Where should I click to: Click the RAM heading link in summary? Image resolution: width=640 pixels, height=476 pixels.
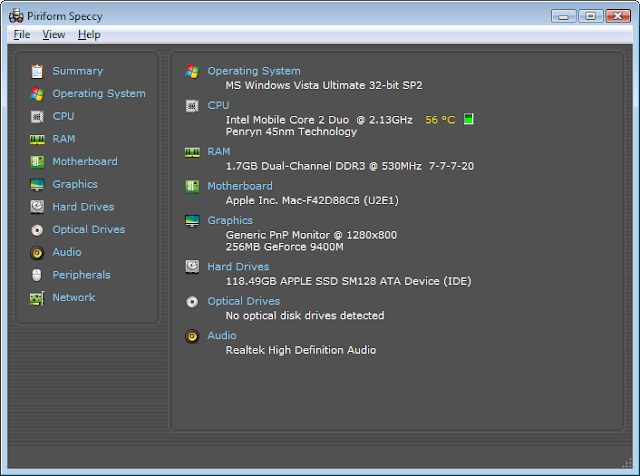(219, 152)
